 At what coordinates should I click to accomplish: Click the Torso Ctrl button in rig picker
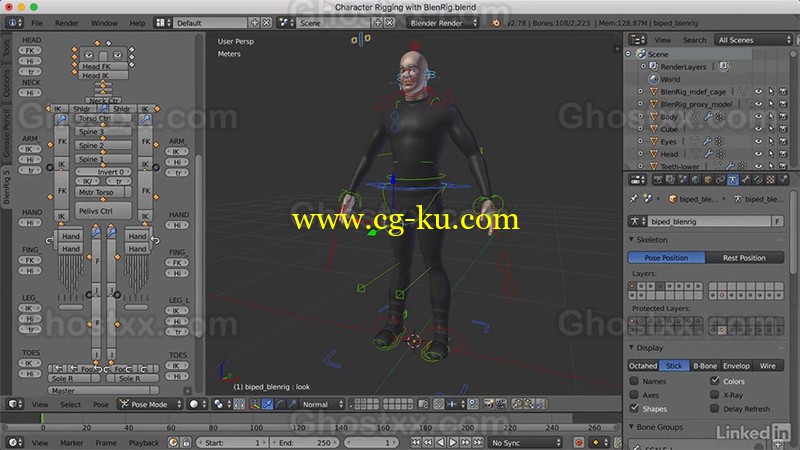pyautogui.click(x=103, y=118)
